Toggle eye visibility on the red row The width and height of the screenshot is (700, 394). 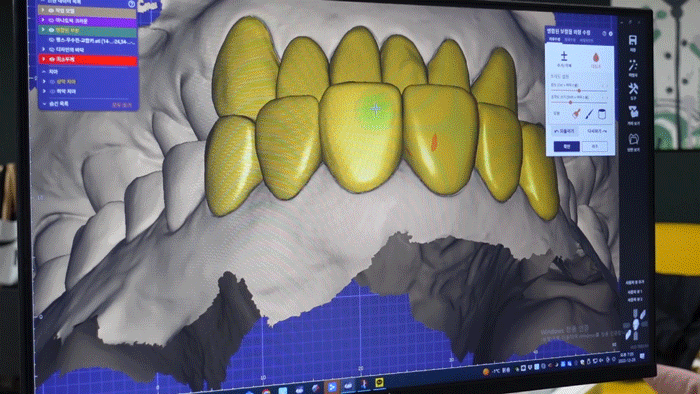pyautogui.click(x=51, y=59)
